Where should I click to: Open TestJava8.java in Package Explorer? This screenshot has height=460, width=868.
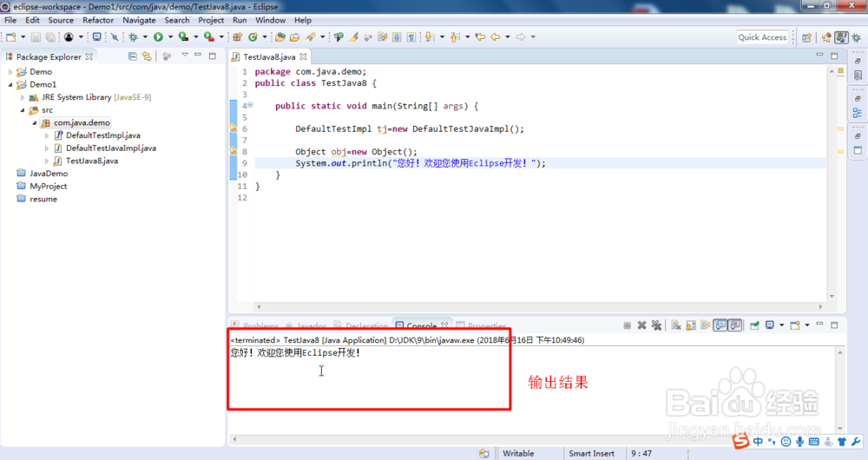[91, 161]
